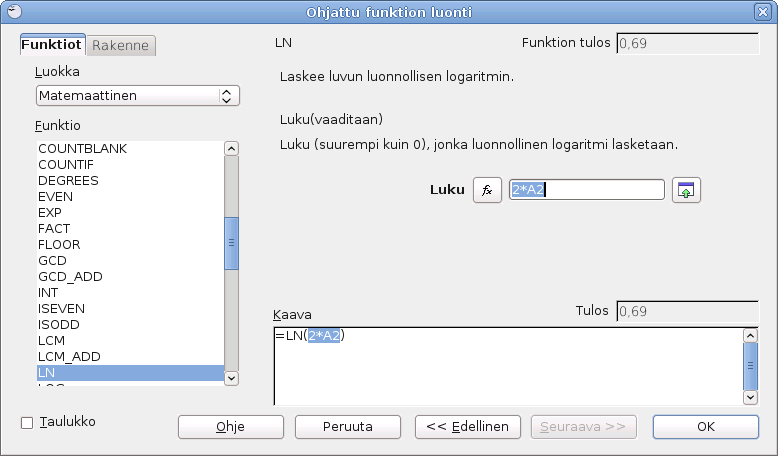The image size is (778, 456).
Task: Click the fx function wizard icon
Action: click(487, 190)
